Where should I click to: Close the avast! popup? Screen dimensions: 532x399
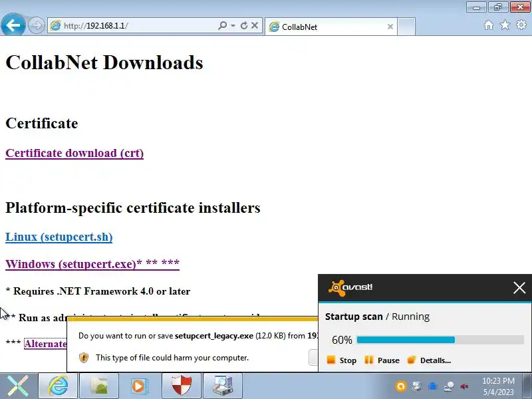click(519, 288)
